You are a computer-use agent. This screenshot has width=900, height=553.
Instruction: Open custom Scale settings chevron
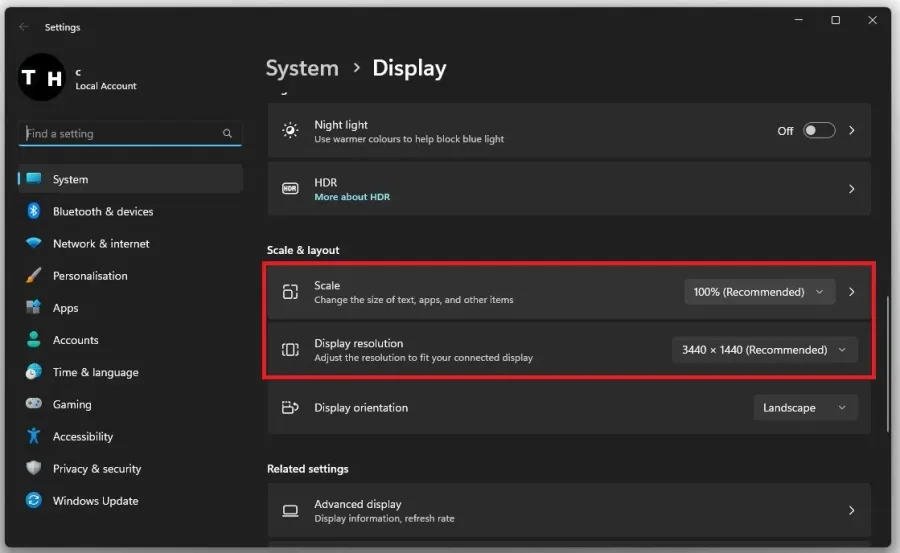852,292
